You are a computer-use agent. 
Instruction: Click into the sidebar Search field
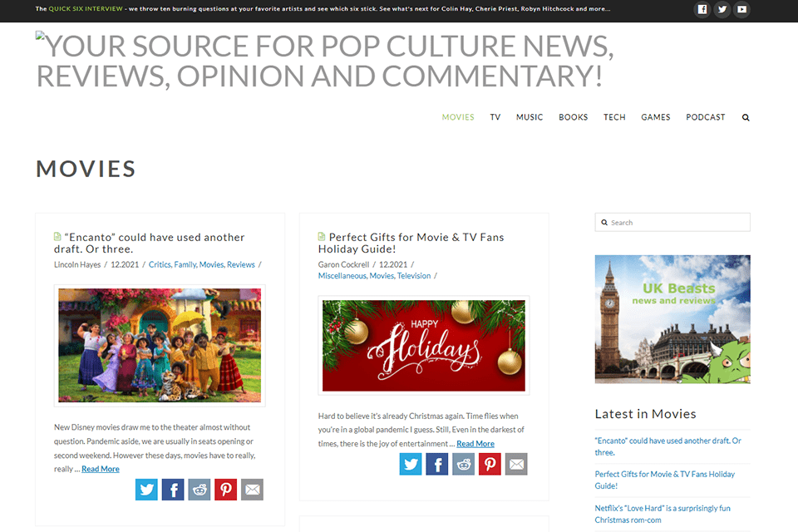672,223
